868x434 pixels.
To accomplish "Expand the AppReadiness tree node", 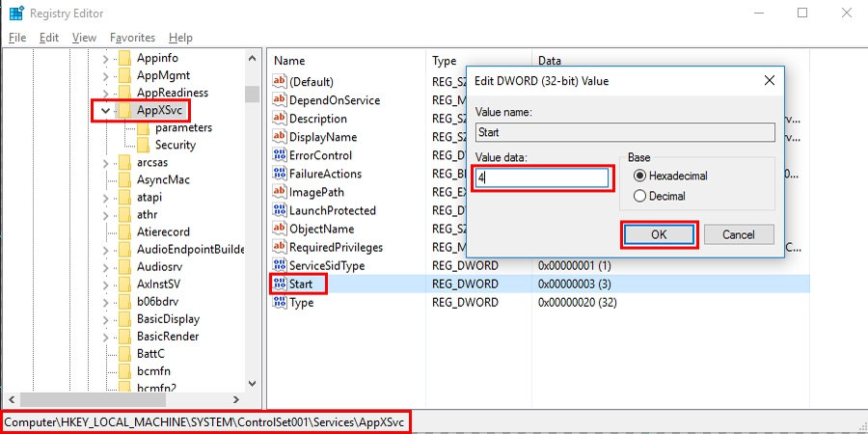I will click(105, 93).
